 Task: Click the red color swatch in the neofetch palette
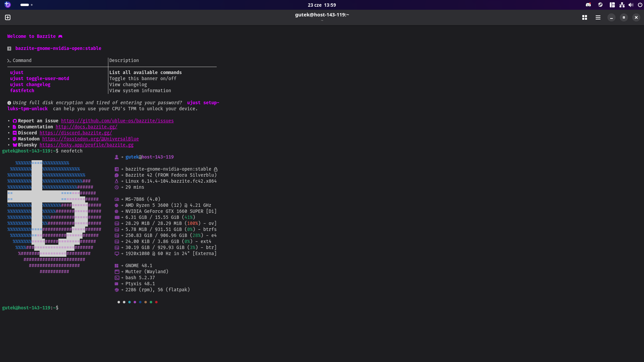tap(157, 302)
